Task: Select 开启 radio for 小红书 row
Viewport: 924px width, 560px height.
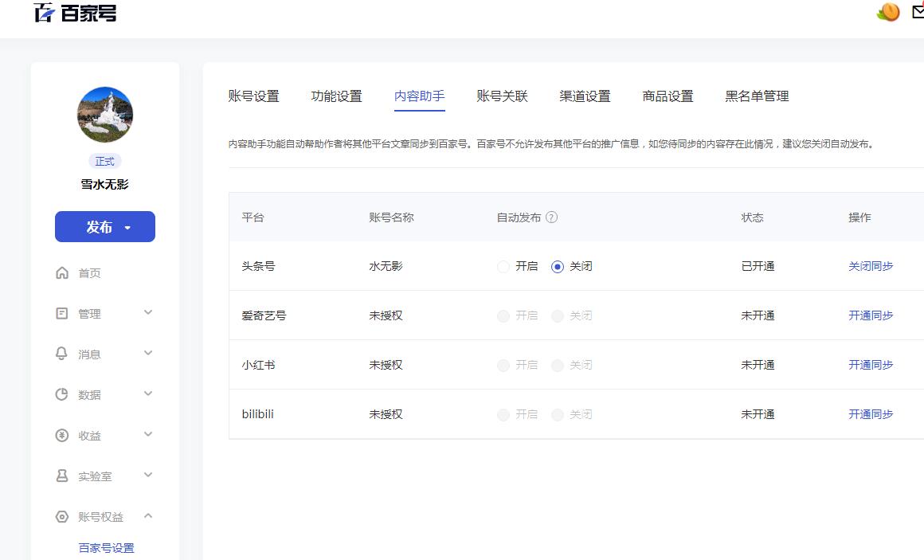Action: pos(503,366)
